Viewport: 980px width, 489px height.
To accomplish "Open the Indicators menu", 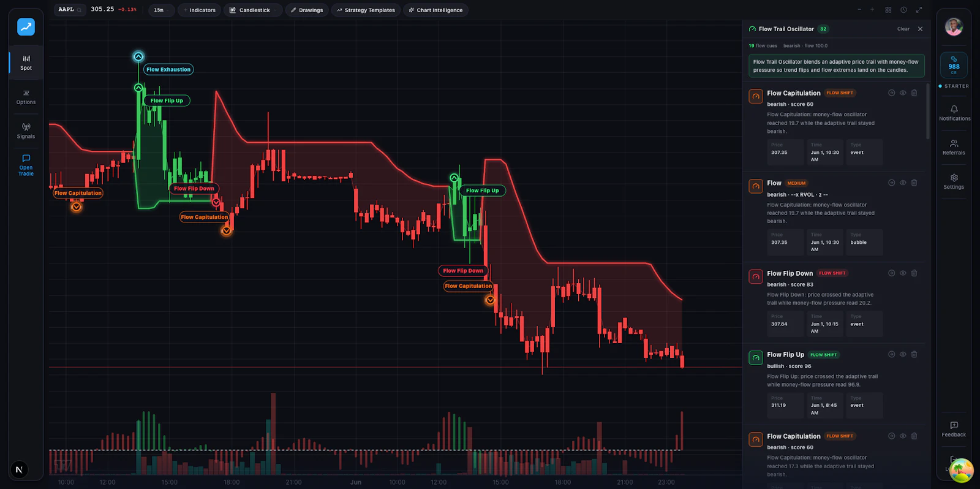I will pyautogui.click(x=200, y=10).
